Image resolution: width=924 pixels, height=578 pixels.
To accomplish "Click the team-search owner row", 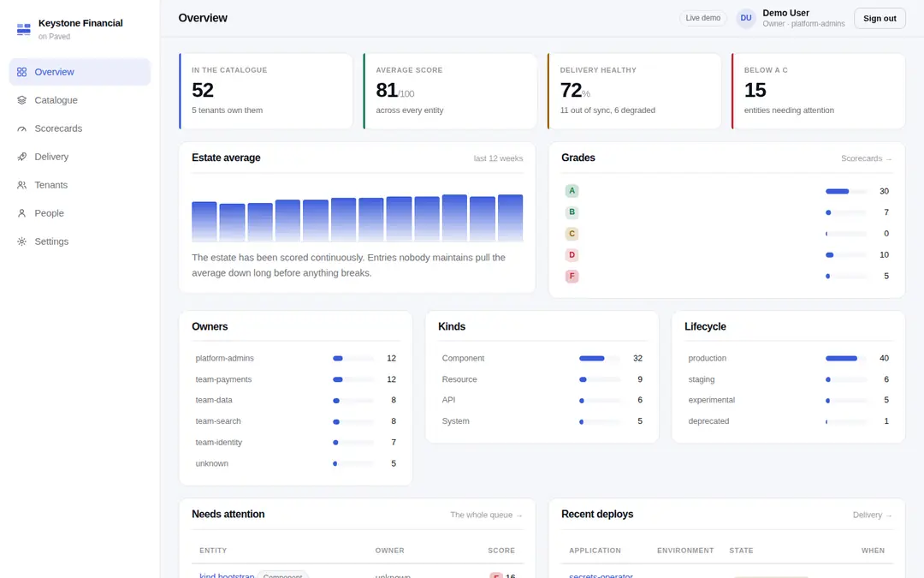I will (x=296, y=421).
